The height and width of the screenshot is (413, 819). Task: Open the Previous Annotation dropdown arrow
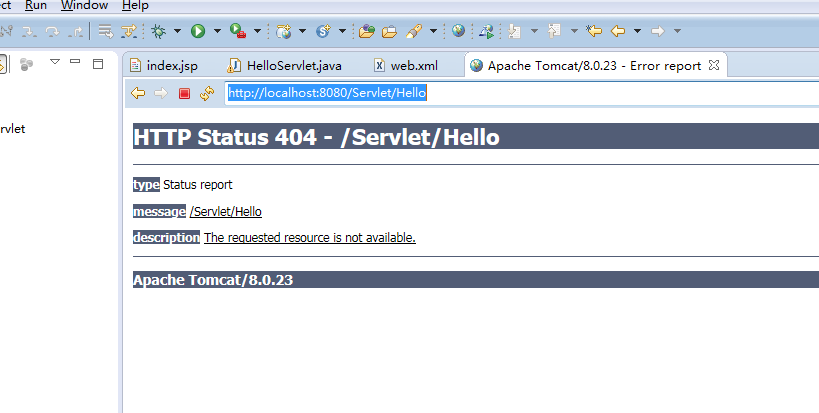(574, 31)
